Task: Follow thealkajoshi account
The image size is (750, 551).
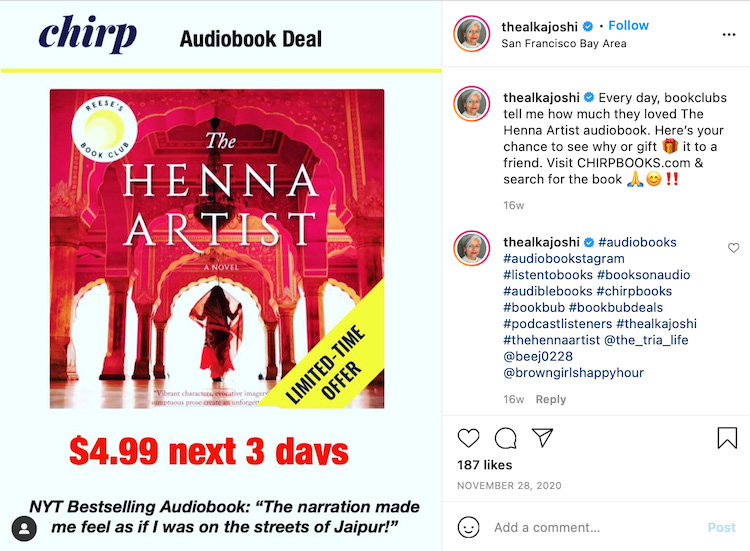Action: pyautogui.click(x=629, y=25)
